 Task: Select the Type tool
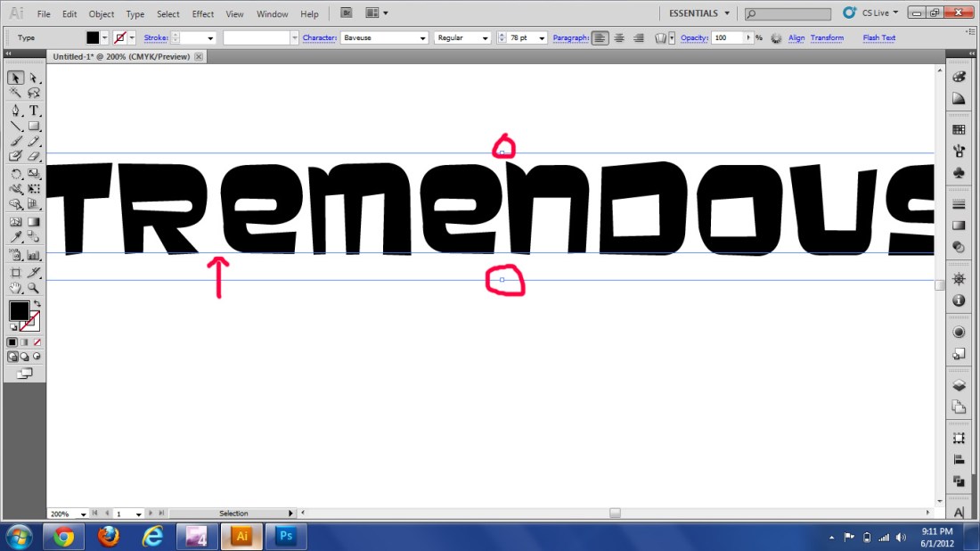[x=34, y=111]
